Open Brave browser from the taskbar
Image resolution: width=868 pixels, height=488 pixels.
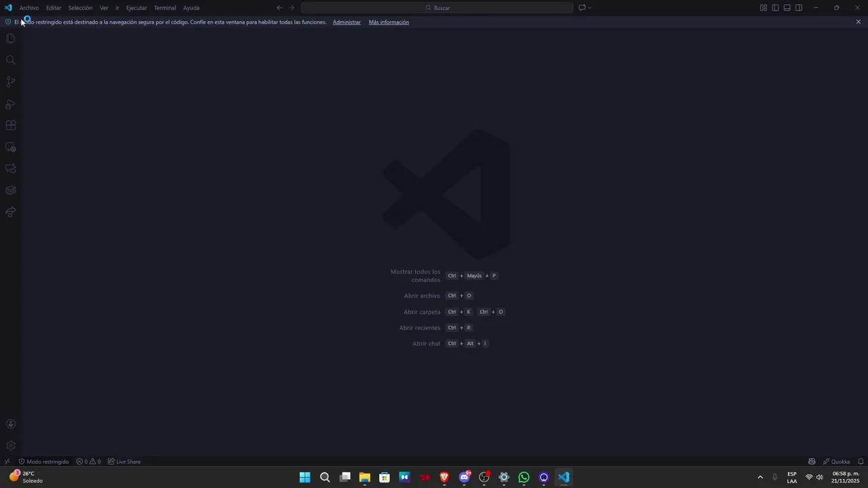click(444, 477)
